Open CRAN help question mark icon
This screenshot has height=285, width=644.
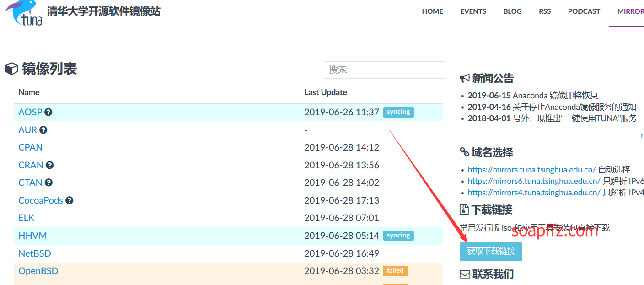coord(49,165)
